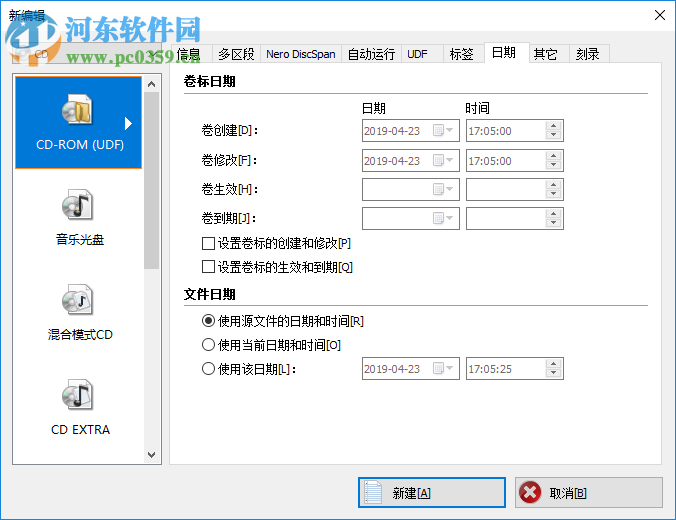Decrease 卷创建 time with down spinner
This screenshot has width=676, height=520.
tap(554, 135)
